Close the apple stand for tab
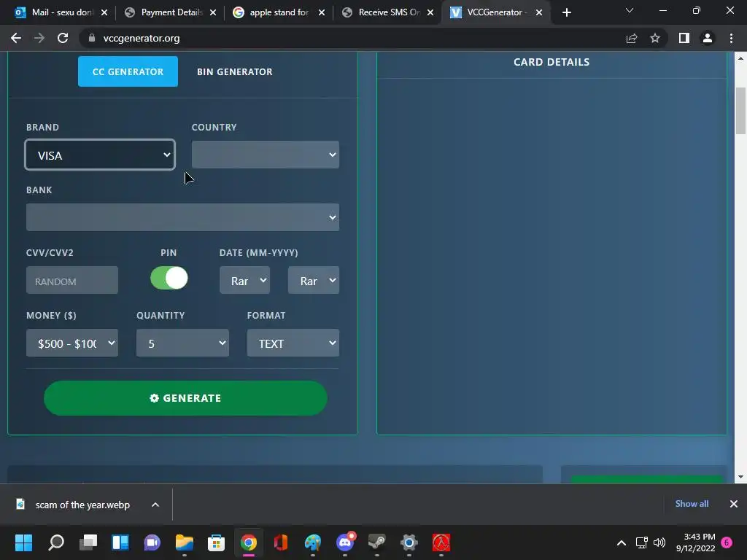 click(322, 12)
